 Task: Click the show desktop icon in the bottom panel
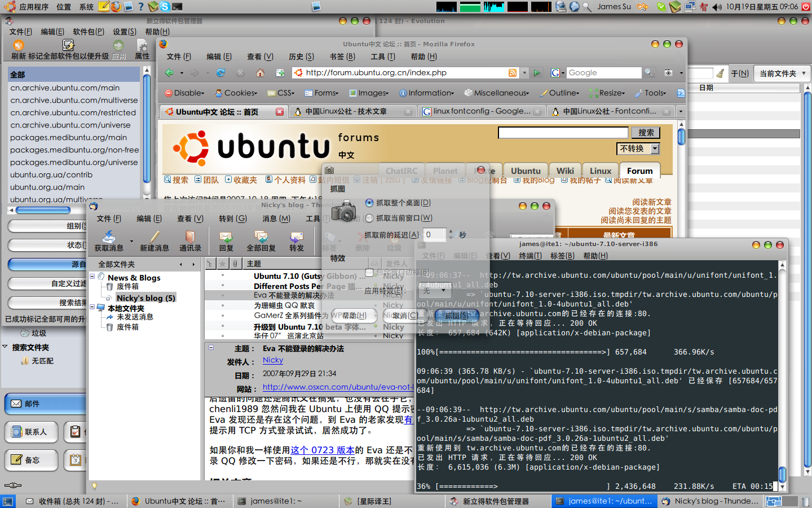[7, 501]
